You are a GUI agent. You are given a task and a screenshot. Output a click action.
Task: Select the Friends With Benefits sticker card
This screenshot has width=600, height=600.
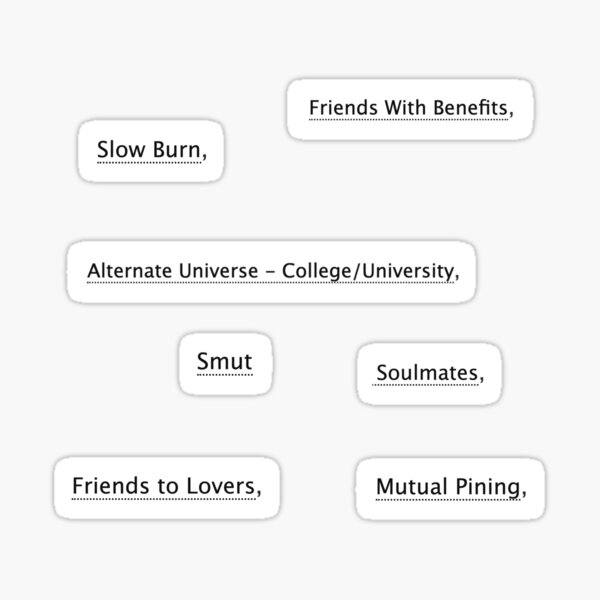pos(410,109)
